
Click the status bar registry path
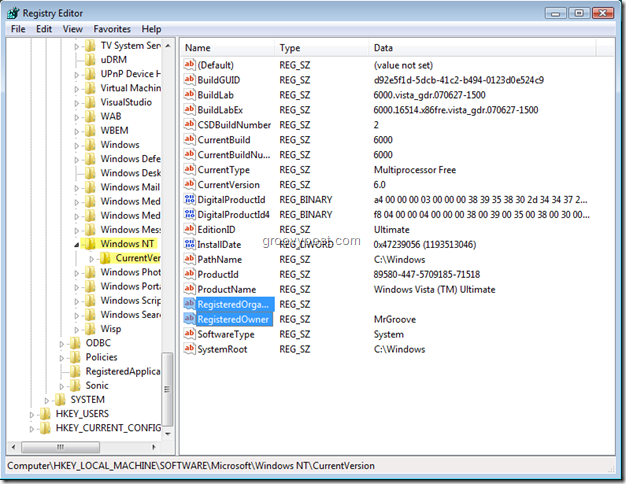191,466
